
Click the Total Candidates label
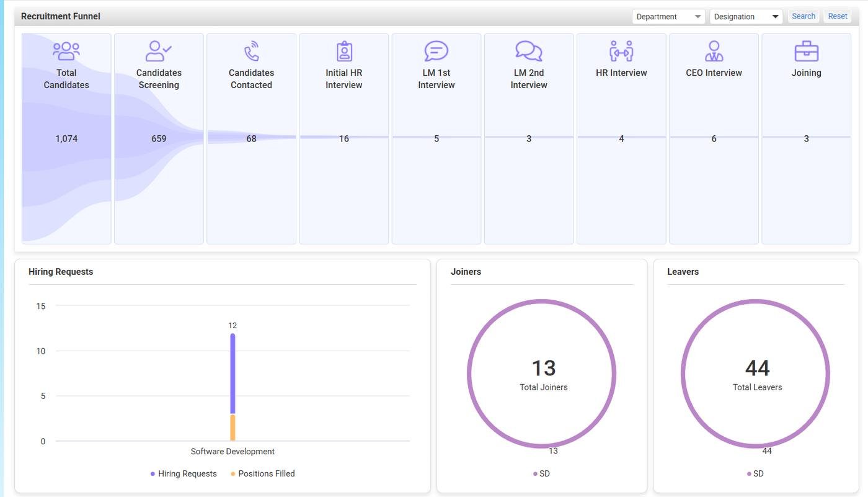pyautogui.click(x=66, y=79)
